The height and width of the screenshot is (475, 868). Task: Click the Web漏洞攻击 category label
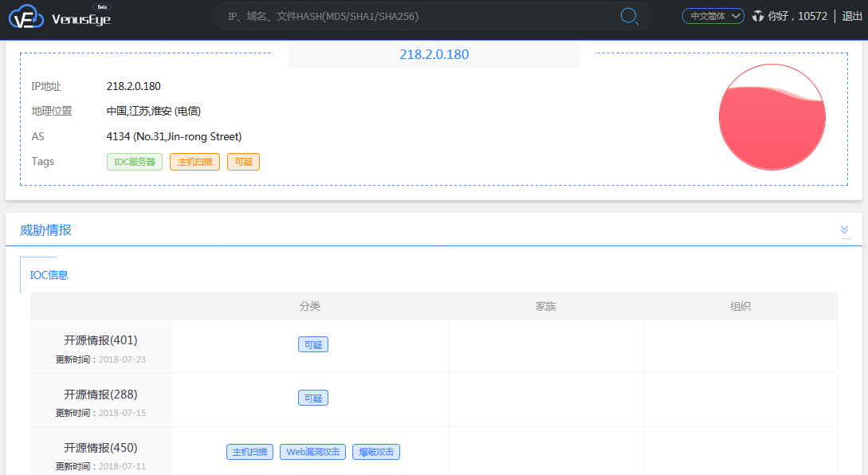point(313,452)
